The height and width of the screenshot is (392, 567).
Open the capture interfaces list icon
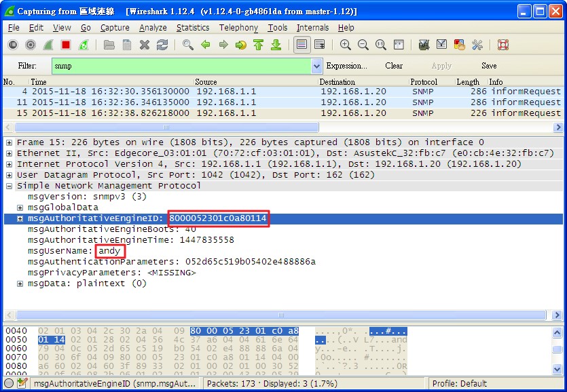13,45
